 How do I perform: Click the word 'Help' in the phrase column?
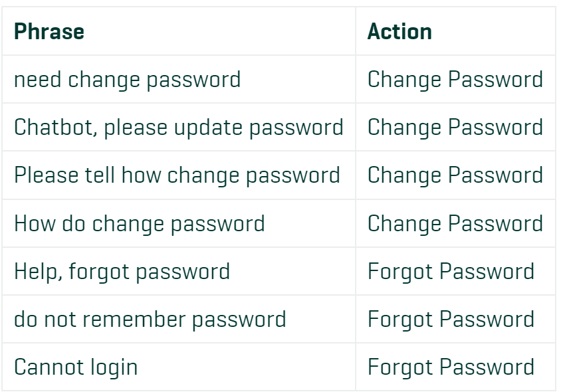(x=35, y=272)
